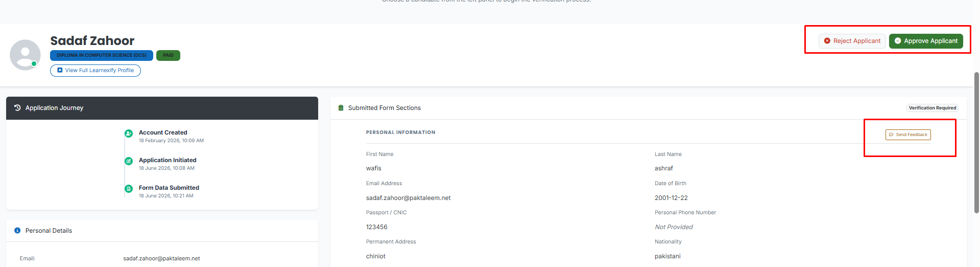The image size is (980, 267).
Task: Click the Send Feedback button
Action: [908, 135]
